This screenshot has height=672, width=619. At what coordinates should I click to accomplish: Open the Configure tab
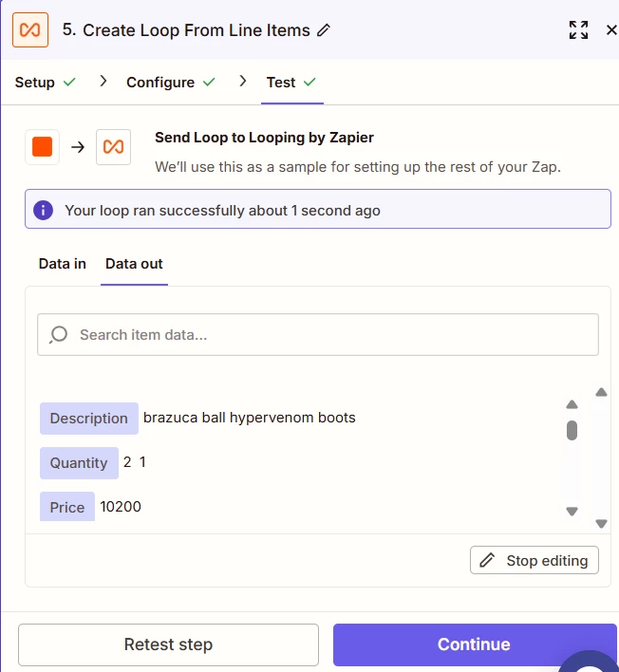coord(170,83)
